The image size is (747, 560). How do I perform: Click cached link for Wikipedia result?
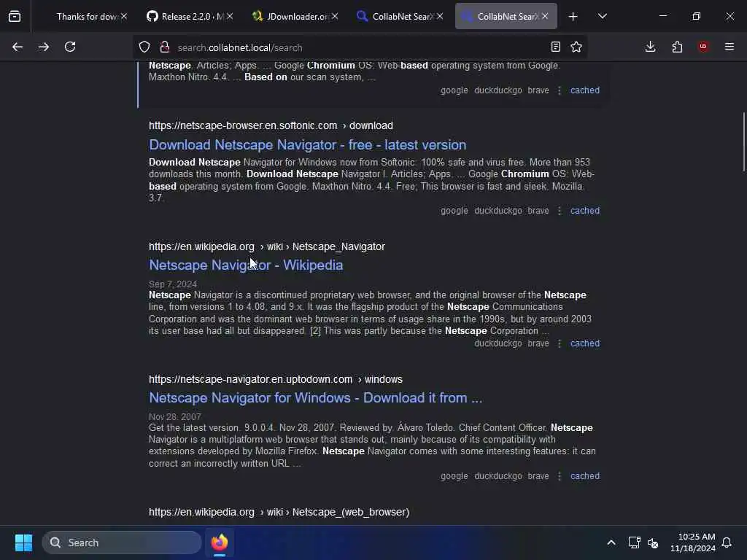585,343
